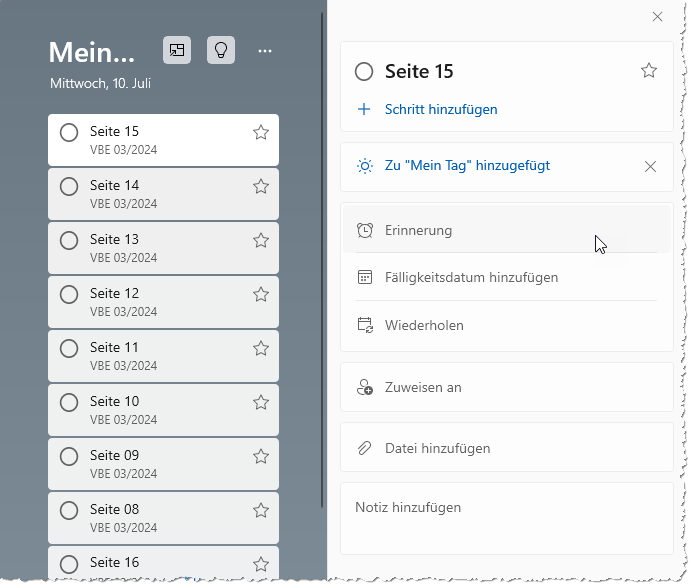Expand the Wiederholen repeat options

(424, 325)
